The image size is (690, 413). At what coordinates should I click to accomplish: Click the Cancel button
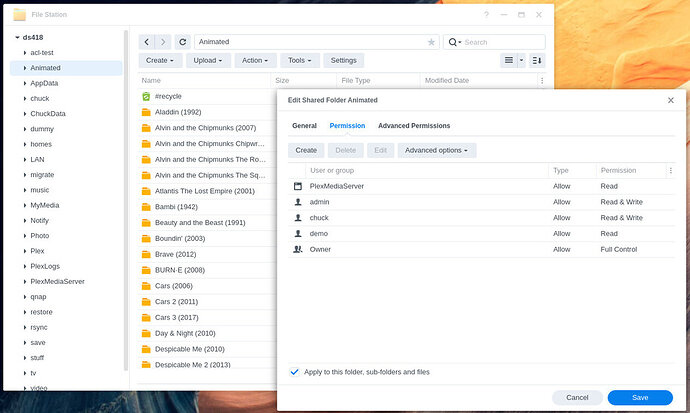577,398
